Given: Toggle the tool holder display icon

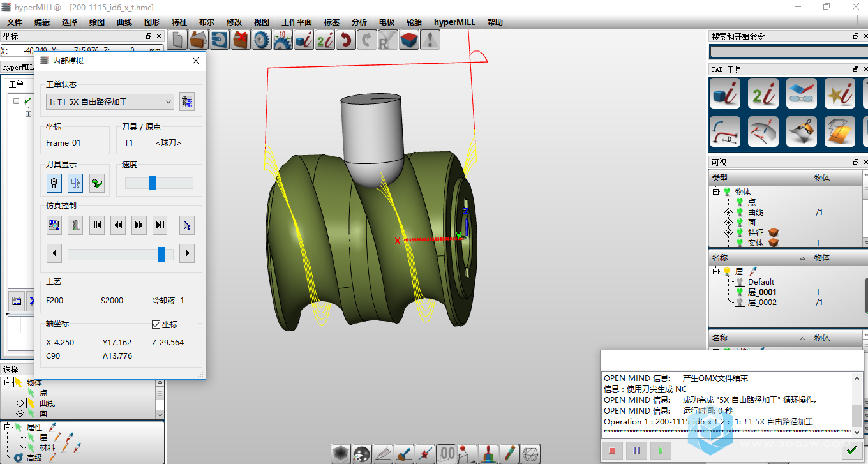Looking at the screenshot, I should click(75, 183).
